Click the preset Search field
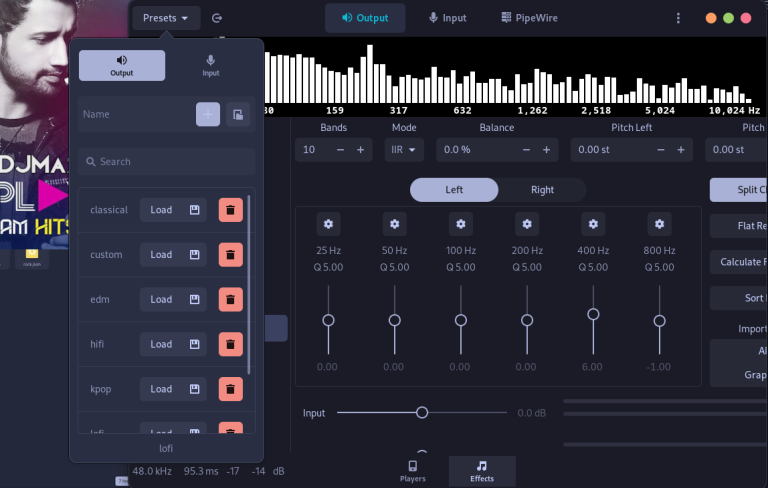 (167, 162)
